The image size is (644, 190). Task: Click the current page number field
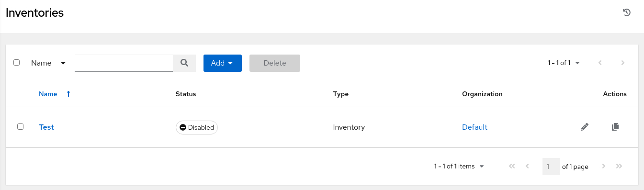551,167
